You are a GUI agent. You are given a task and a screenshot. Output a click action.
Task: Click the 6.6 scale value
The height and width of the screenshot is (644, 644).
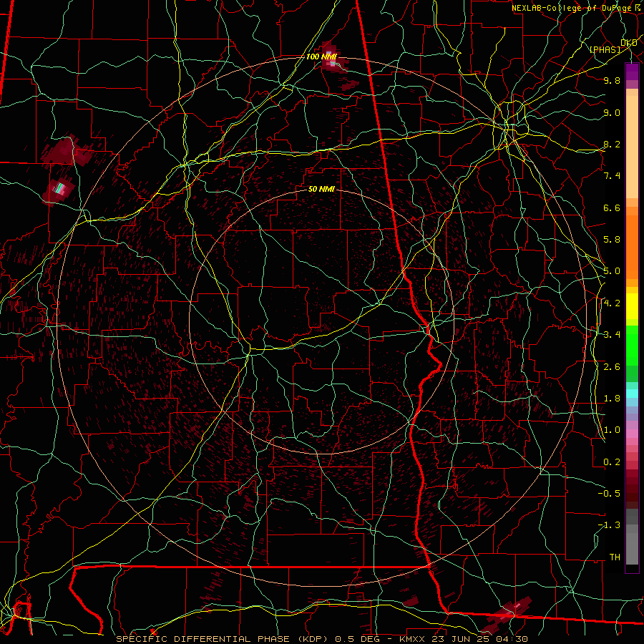coord(612,208)
